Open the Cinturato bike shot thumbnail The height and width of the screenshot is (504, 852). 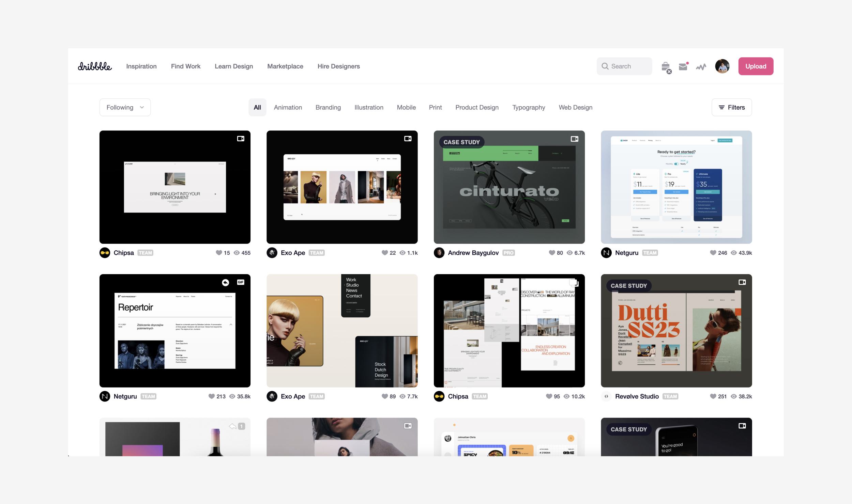coord(509,187)
